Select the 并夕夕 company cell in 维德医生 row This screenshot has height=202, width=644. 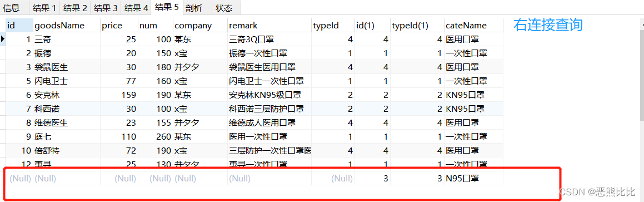point(200,122)
